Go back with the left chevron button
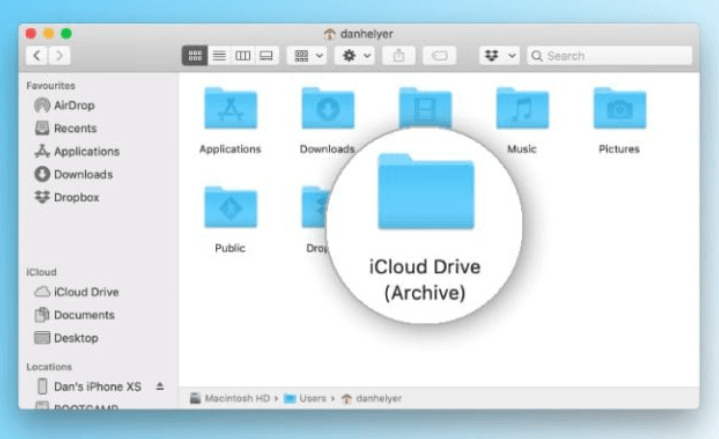The height and width of the screenshot is (439, 719). 37,56
